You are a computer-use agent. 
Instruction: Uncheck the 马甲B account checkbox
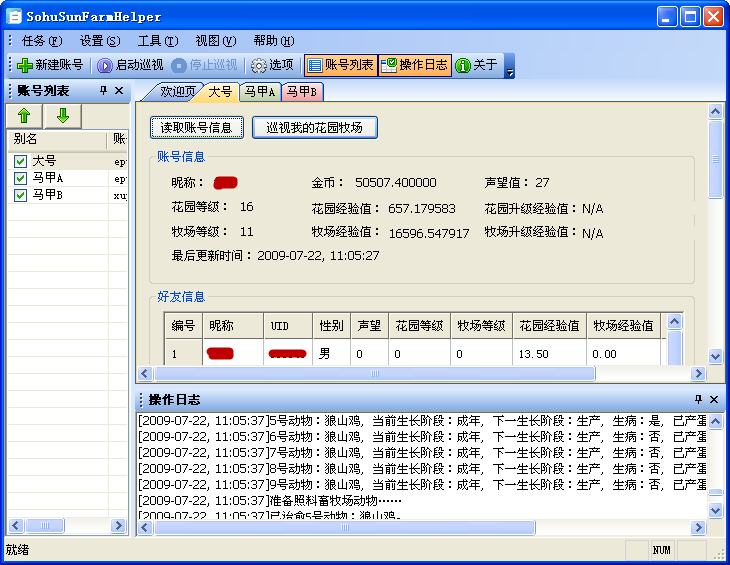point(20,195)
